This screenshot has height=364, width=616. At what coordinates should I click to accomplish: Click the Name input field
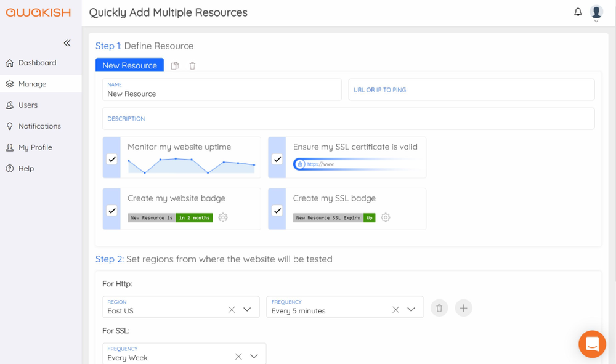click(x=222, y=89)
